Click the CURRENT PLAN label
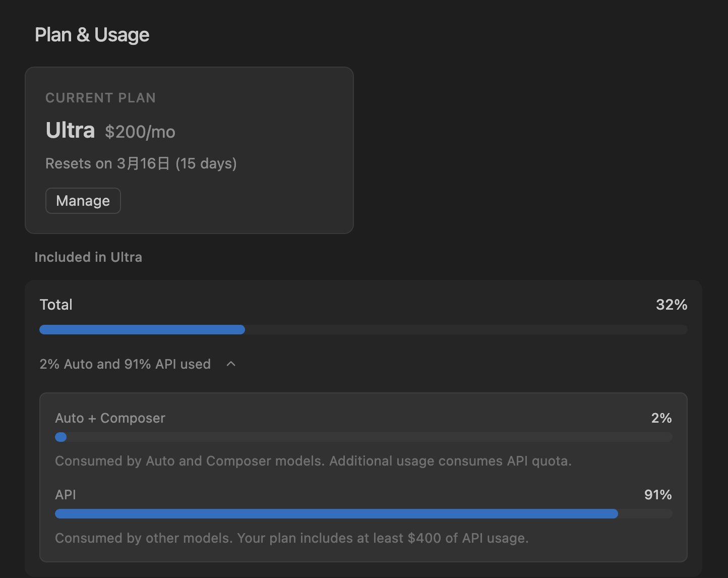 (100, 98)
